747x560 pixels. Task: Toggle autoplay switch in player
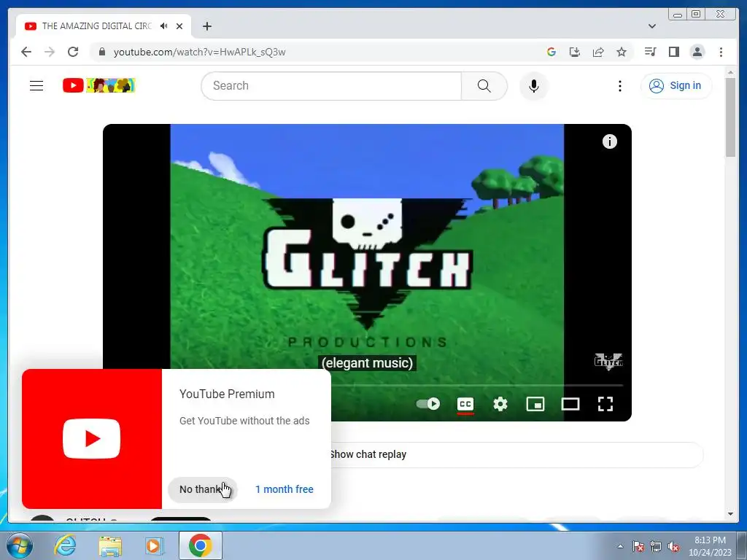pos(427,404)
